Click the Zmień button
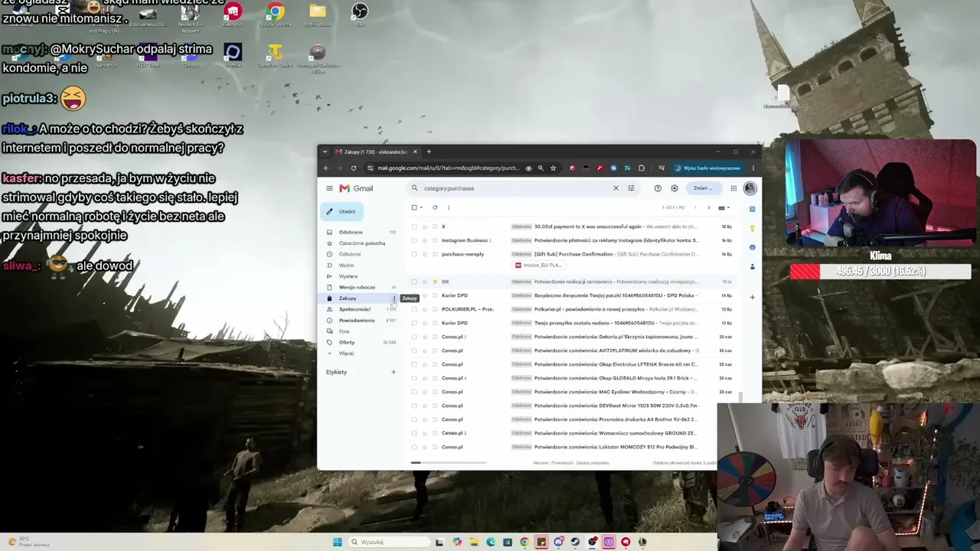This screenshot has width=980, height=551. click(702, 188)
